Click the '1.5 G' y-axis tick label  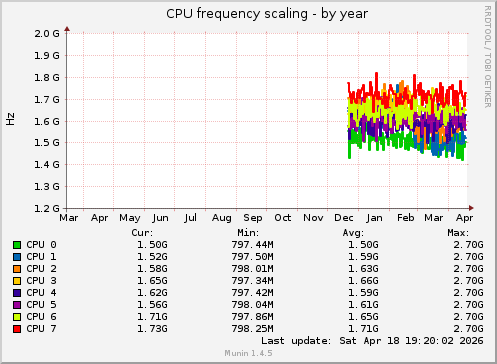pos(47,143)
